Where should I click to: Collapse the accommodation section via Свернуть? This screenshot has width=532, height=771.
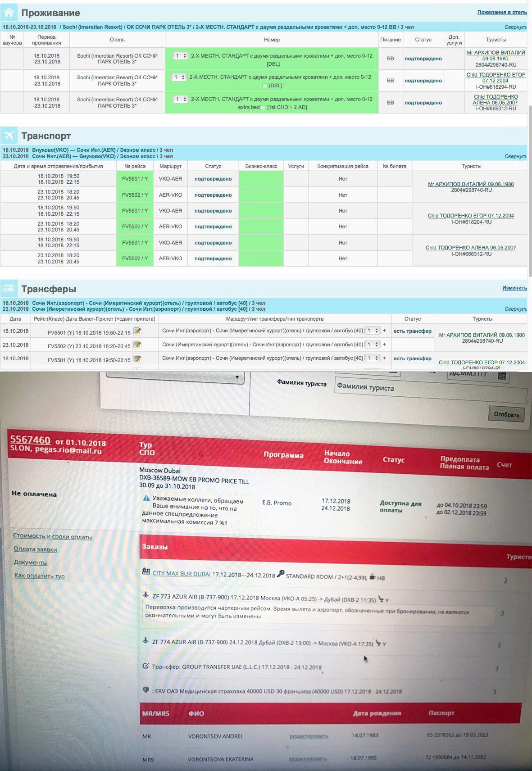tap(515, 27)
